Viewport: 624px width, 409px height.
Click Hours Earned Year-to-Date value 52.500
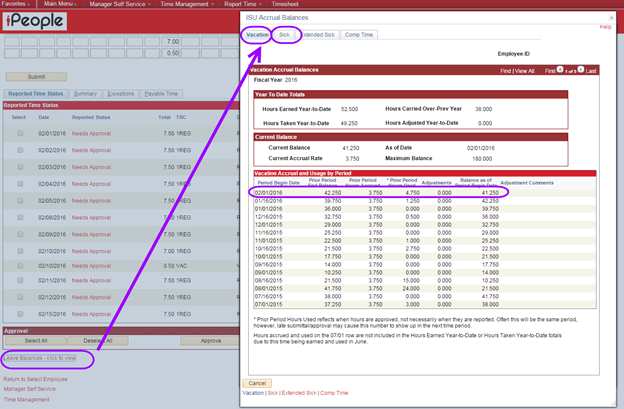point(349,109)
